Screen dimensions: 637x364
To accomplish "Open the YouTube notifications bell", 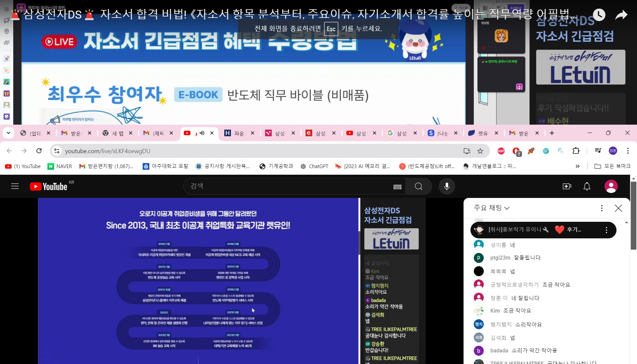I will tap(587, 186).
